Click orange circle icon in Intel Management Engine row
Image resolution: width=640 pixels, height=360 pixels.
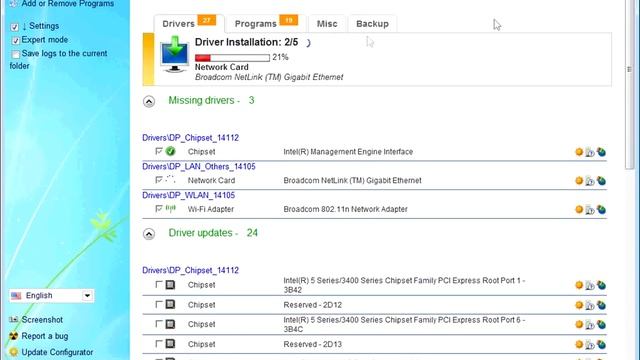point(579,152)
